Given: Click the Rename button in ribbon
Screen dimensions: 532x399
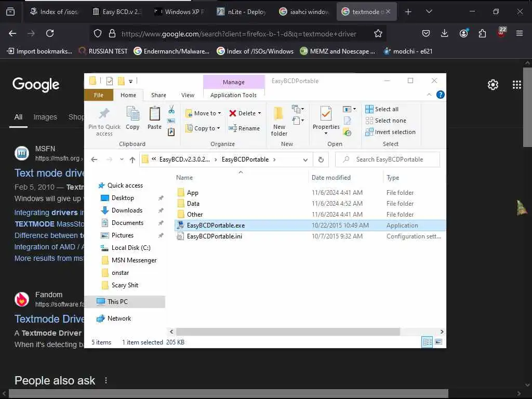Looking at the screenshot, I should point(244,128).
